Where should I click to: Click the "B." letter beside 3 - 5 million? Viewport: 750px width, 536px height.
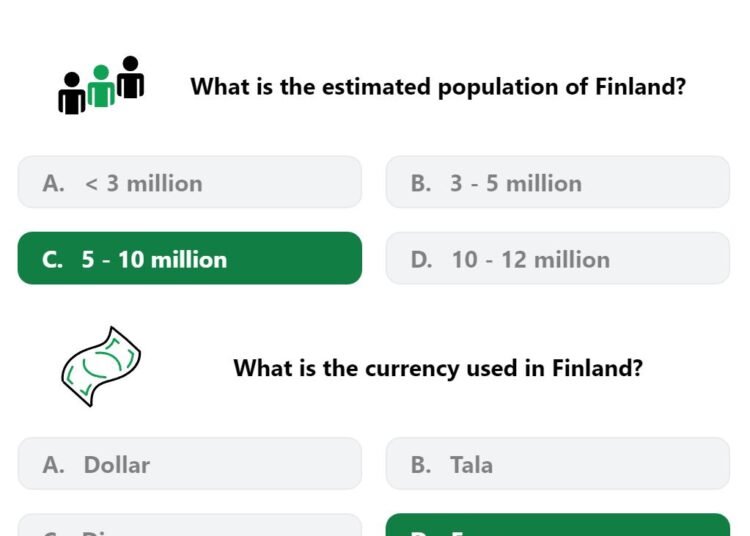(x=421, y=184)
